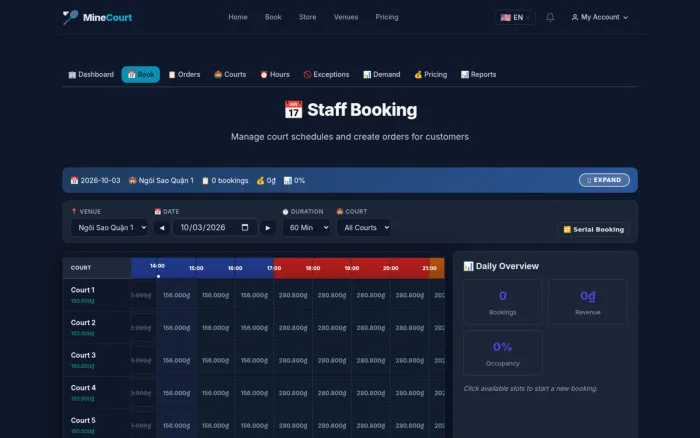This screenshot has width=700, height=438.
Task: Open the Duration 60 Min dropdown
Action: tap(306, 228)
